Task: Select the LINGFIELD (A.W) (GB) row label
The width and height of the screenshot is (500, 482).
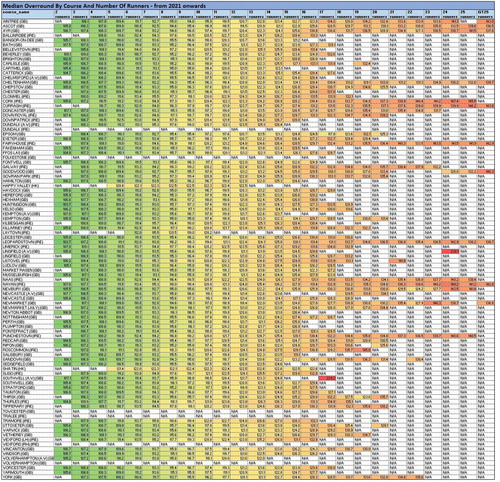Action: point(21,251)
